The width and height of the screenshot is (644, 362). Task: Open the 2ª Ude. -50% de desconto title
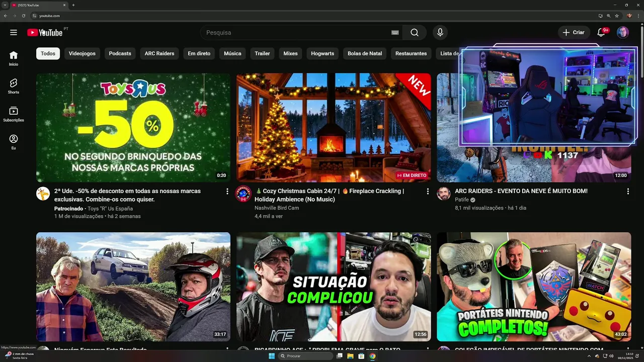click(127, 195)
